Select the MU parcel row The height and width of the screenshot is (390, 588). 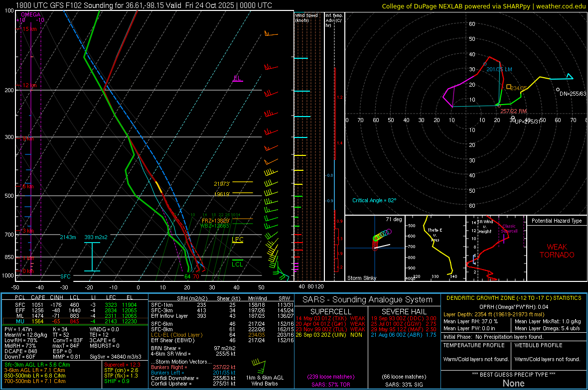[75, 321]
